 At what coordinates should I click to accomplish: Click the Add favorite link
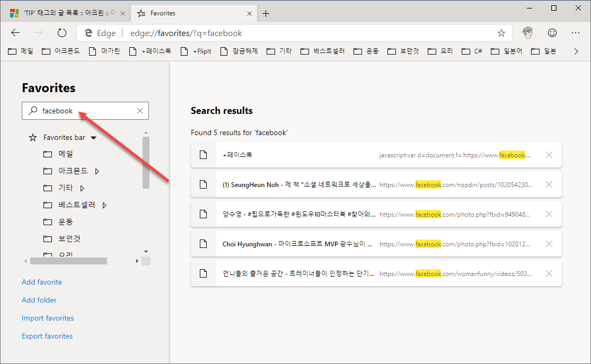tap(42, 282)
